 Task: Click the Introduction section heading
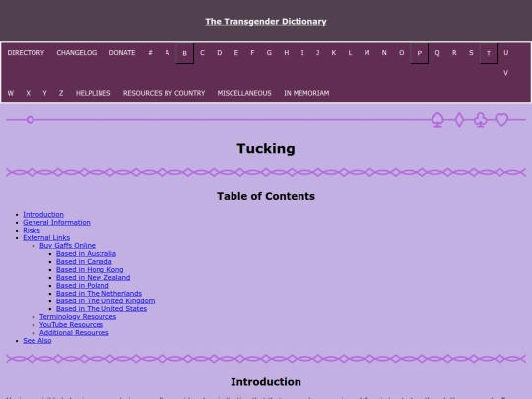266,382
